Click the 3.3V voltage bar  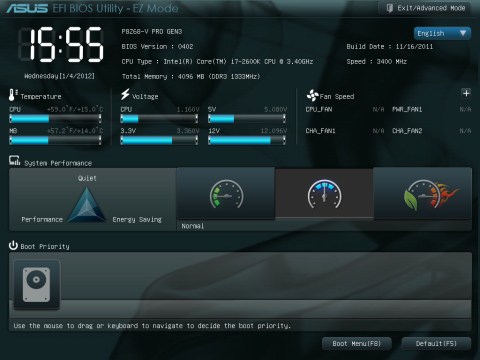coord(159,140)
